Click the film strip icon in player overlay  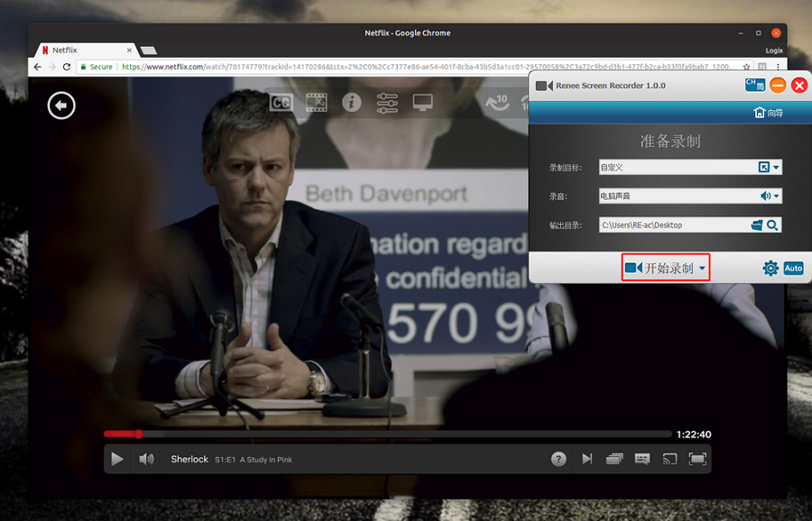click(x=317, y=103)
